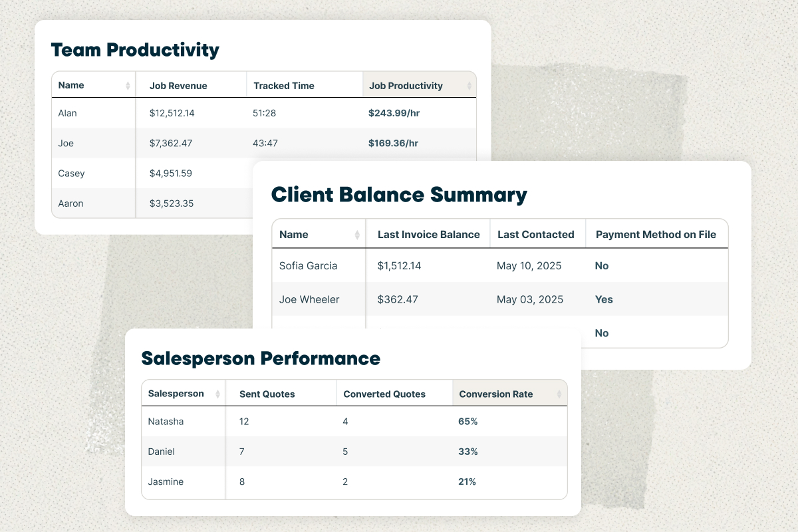Image resolution: width=798 pixels, height=532 pixels.
Task: Click sort arrows in Conversion Rate header
Action: point(559,394)
